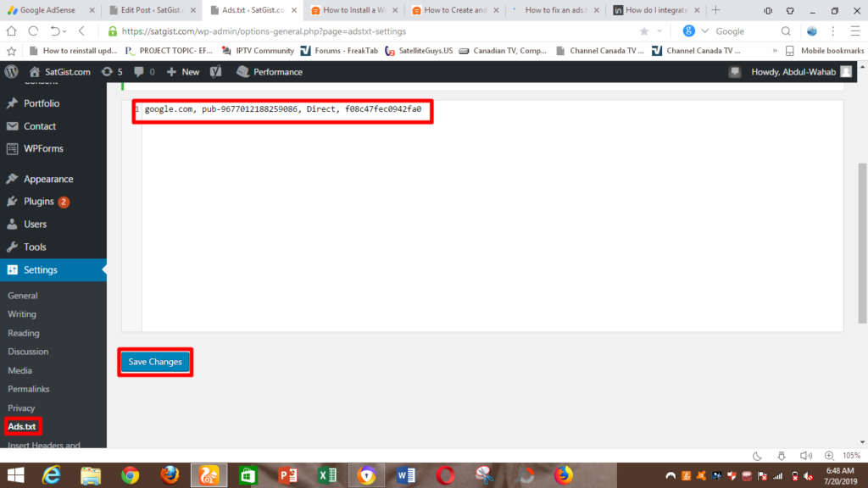Open How to reinstall upd... bookmark

click(x=73, y=51)
